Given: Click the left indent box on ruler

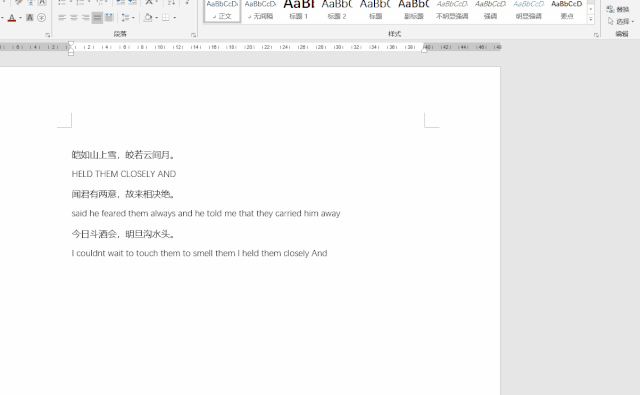Looking at the screenshot, I should [x=71, y=53].
